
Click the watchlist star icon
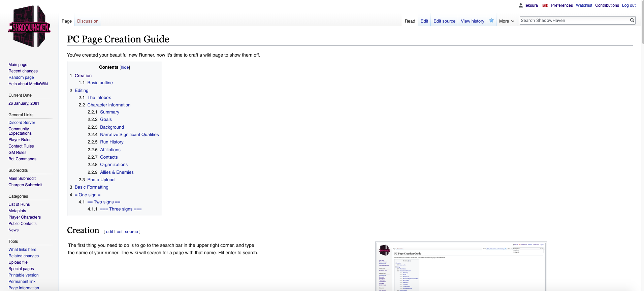[491, 21]
